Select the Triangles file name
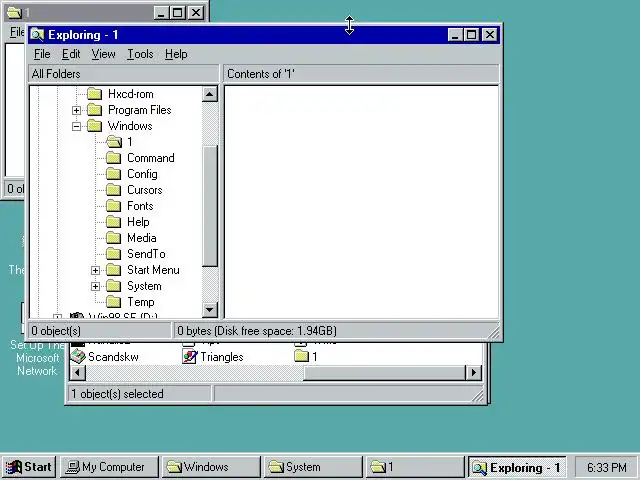 pos(222,357)
